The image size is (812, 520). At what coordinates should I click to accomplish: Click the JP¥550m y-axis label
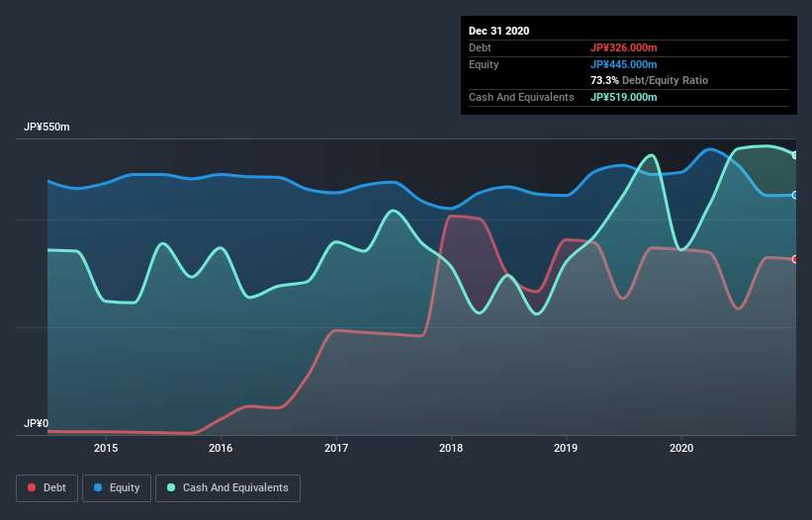46,128
